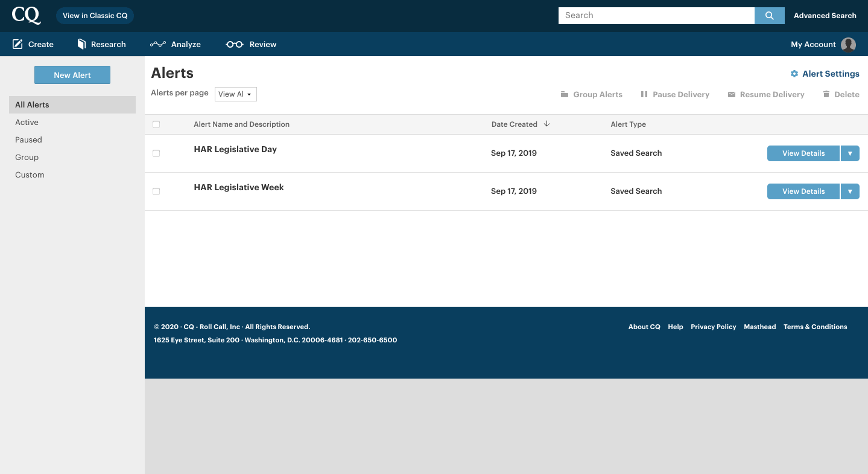
Task: Open the Alerts per page dropdown
Action: pyautogui.click(x=236, y=94)
